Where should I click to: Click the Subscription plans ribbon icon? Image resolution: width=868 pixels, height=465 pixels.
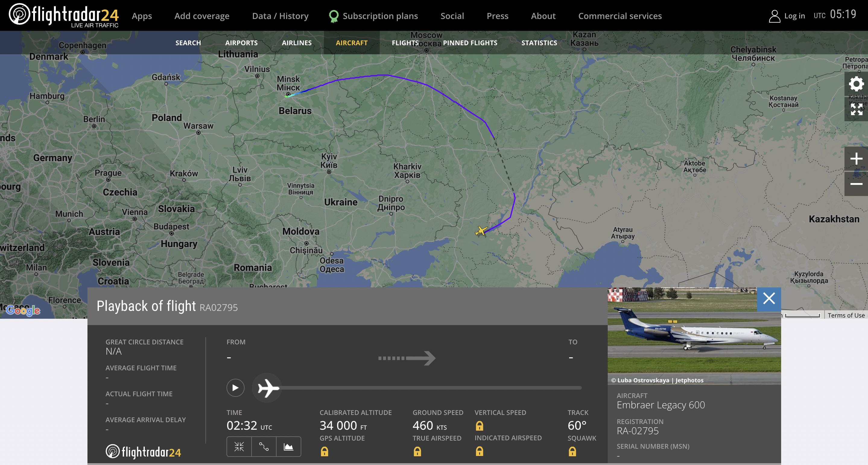334,16
